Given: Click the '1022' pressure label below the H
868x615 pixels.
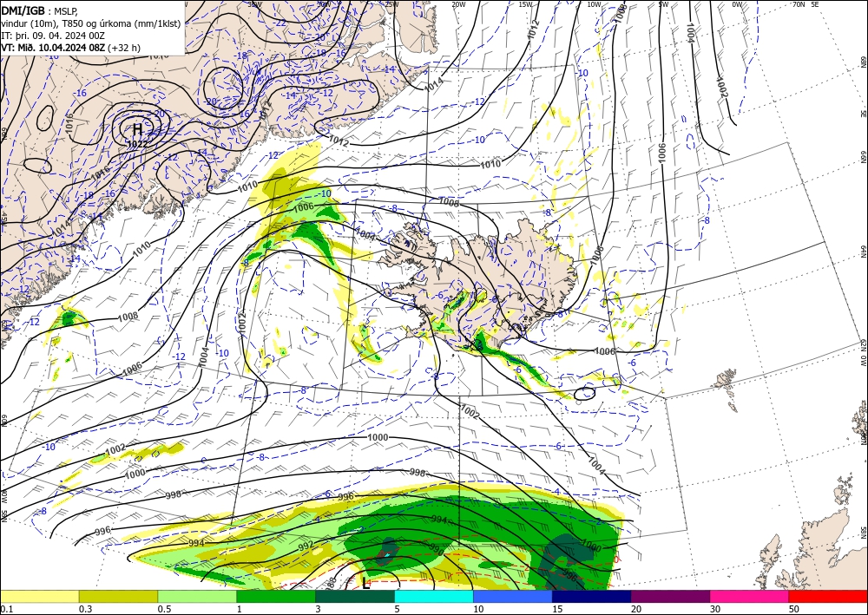Looking at the screenshot, I should coord(137,144).
